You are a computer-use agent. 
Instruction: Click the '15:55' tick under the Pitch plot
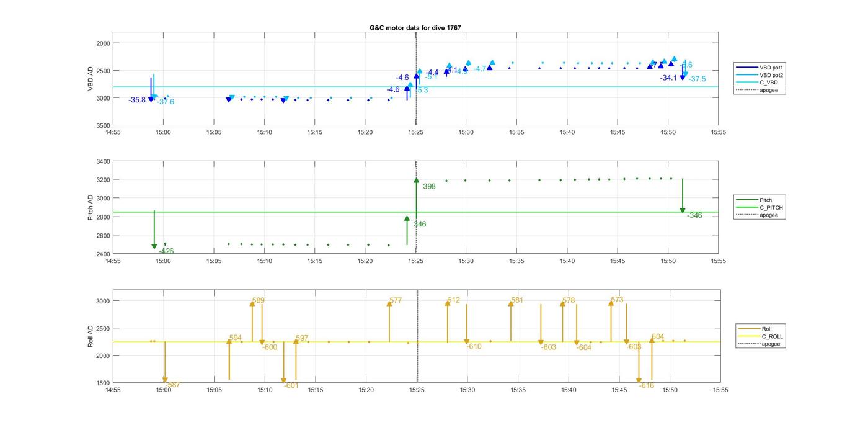[x=719, y=261]
